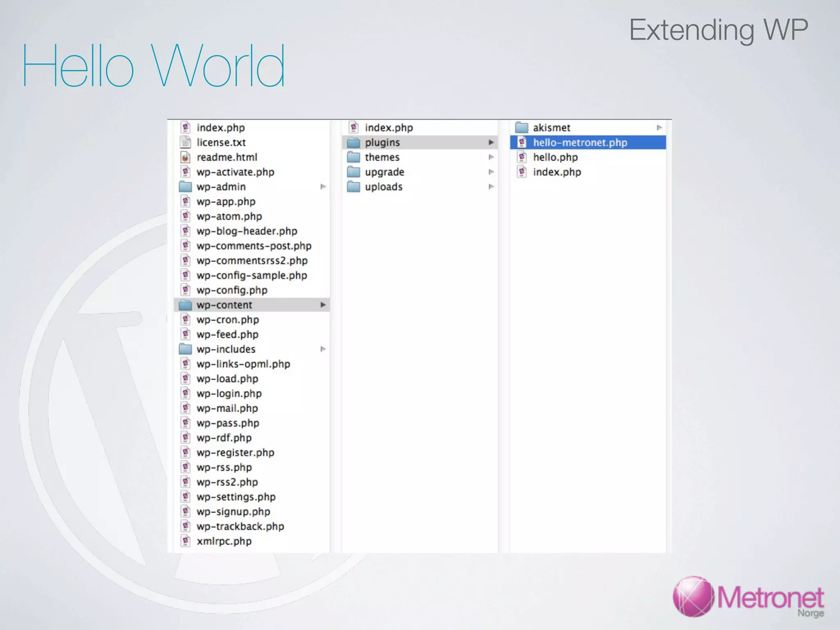Select index.php in the third column
This screenshot has height=630, width=840.
557,172
